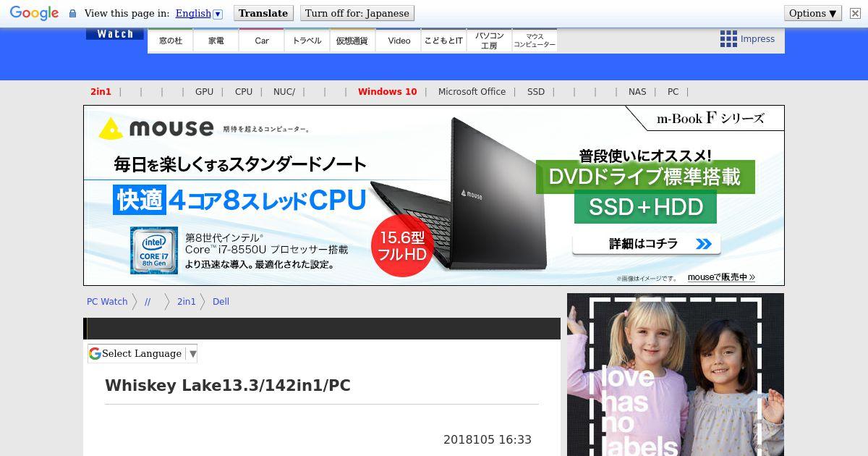Select the PC category link
This screenshot has height=456, width=868.
tap(673, 92)
